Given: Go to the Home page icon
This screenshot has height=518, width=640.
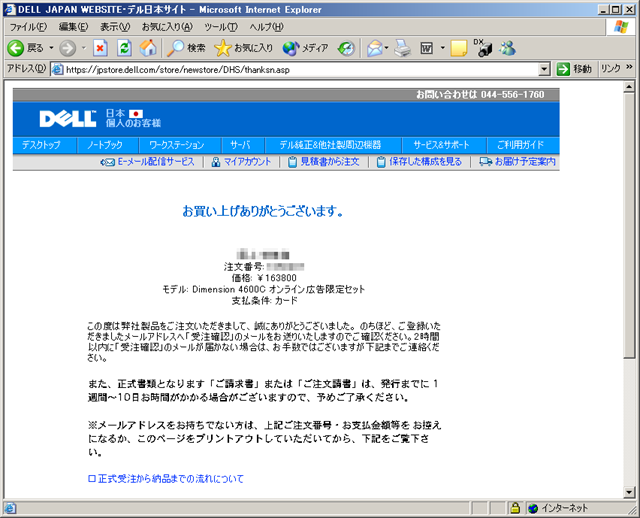Looking at the screenshot, I should point(148,48).
